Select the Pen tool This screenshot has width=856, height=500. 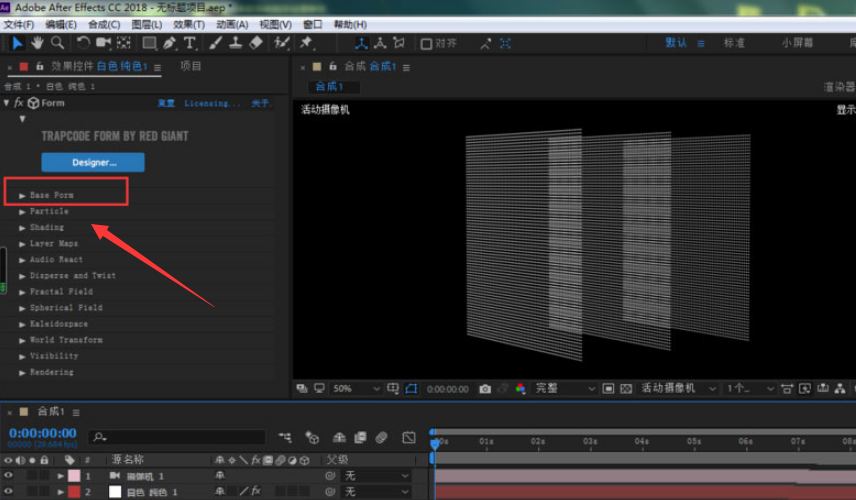(169, 43)
